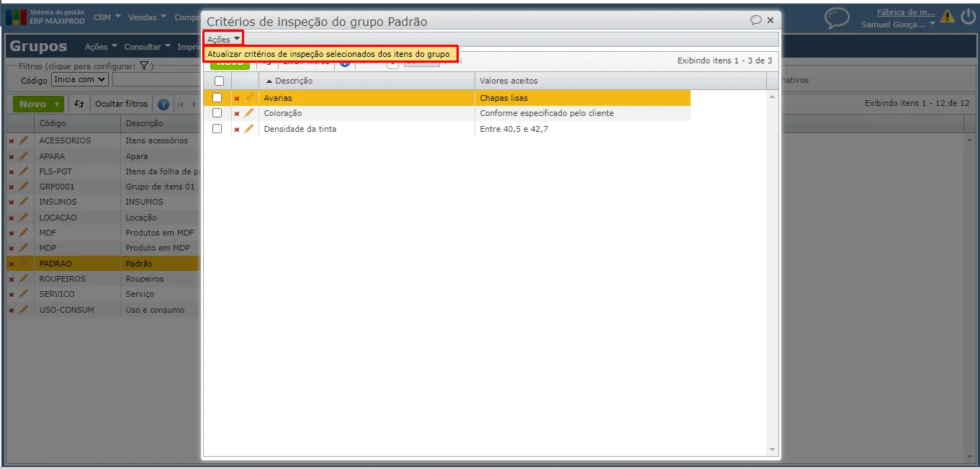The width and height of the screenshot is (980, 469).
Task: Open the Inicia com filter dropdown
Action: 80,79
